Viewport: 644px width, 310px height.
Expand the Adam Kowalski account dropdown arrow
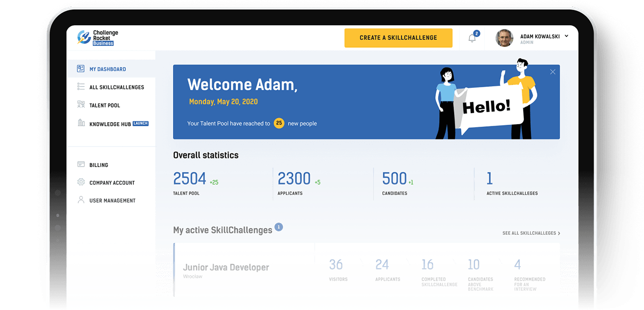(566, 36)
